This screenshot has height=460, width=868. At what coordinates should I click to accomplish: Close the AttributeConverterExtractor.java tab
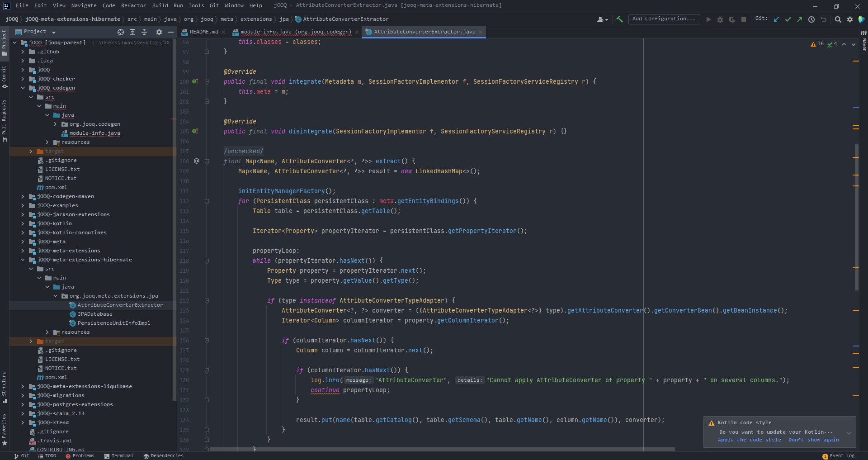481,32
